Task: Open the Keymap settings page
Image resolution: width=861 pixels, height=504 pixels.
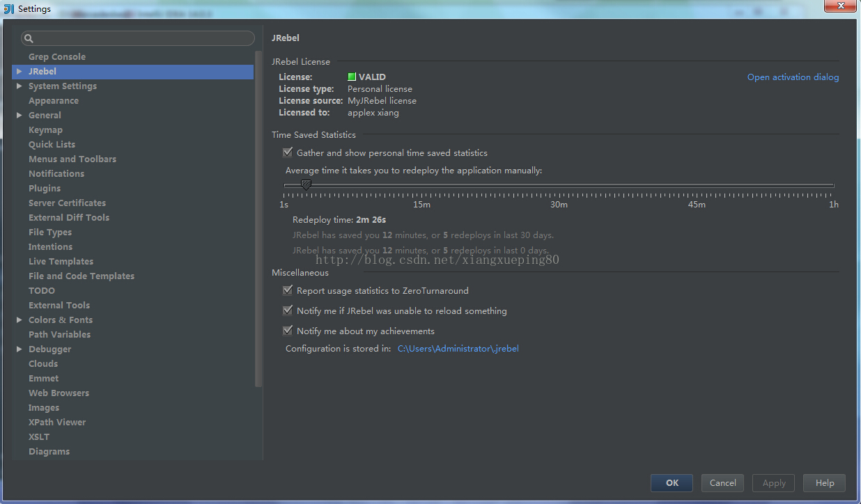Action: 45,130
